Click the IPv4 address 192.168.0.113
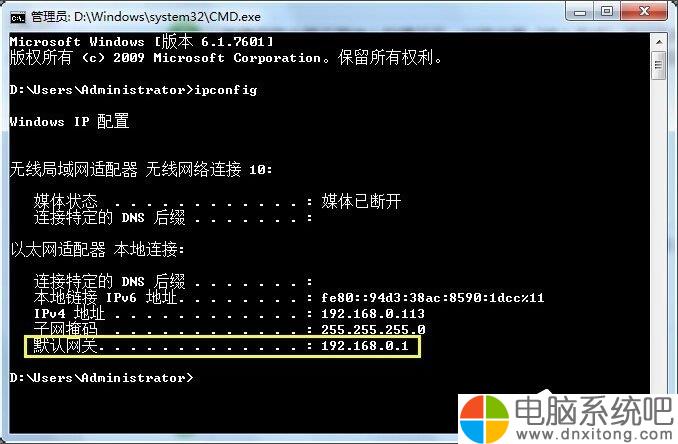The width and height of the screenshot is (678, 444). 373,313
